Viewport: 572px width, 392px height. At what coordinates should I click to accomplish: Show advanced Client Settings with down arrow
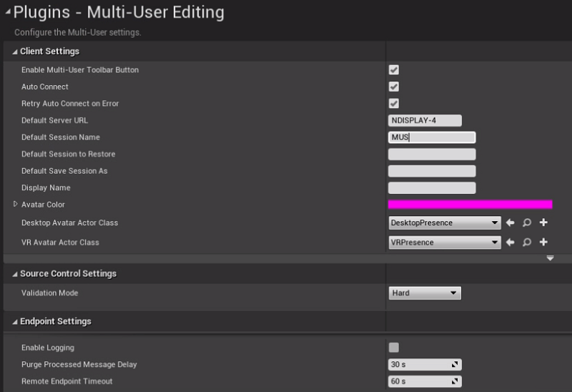[x=550, y=258]
